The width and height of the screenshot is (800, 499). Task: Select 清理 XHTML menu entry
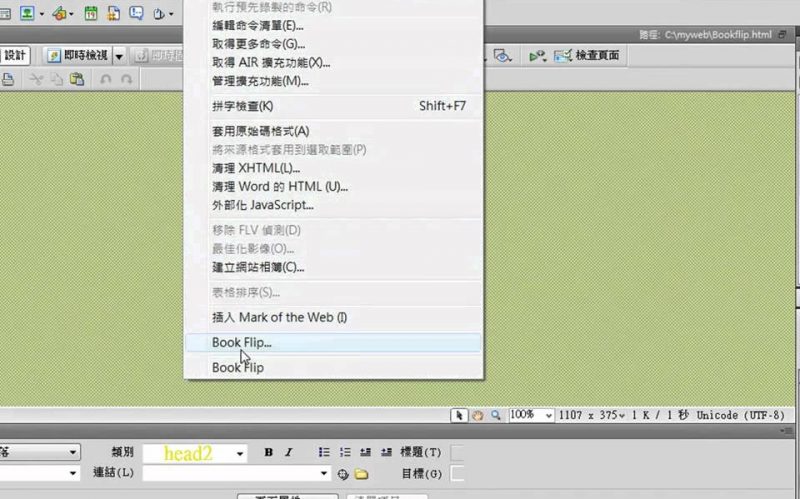(256, 168)
